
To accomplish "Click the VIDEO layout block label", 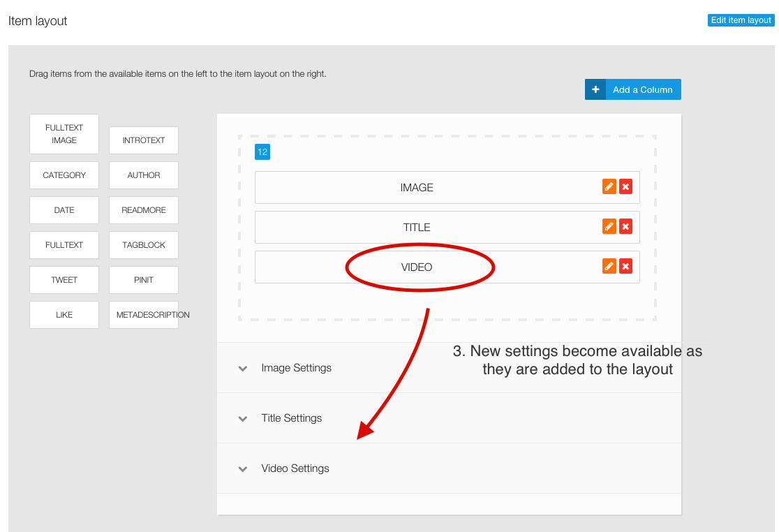I will [417, 267].
